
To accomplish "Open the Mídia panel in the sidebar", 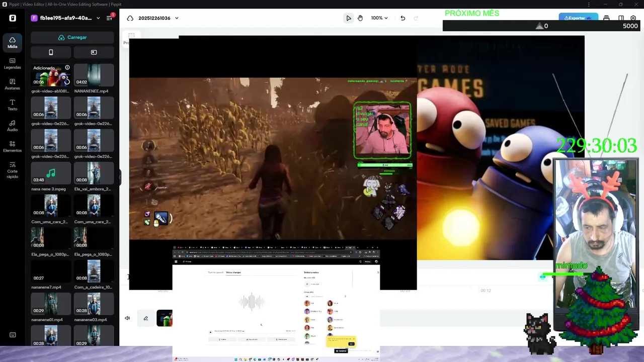I will pyautogui.click(x=12, y=43).
